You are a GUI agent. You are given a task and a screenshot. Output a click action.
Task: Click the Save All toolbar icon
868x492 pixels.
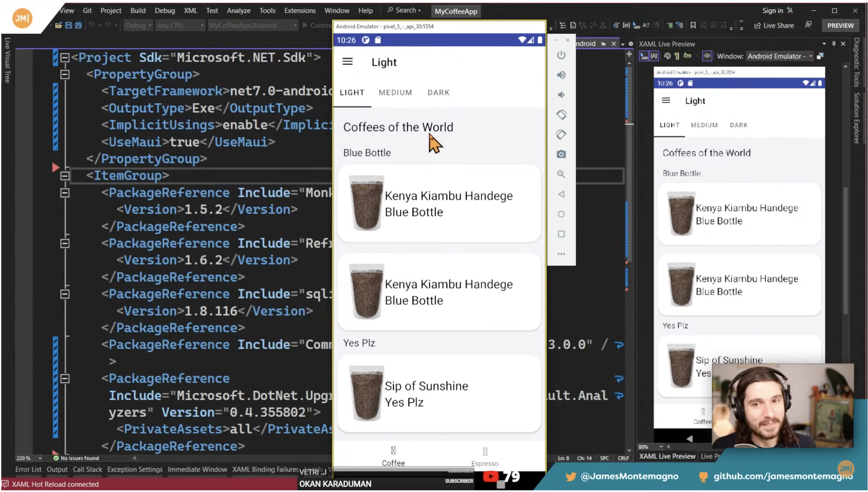click(78, 25)
